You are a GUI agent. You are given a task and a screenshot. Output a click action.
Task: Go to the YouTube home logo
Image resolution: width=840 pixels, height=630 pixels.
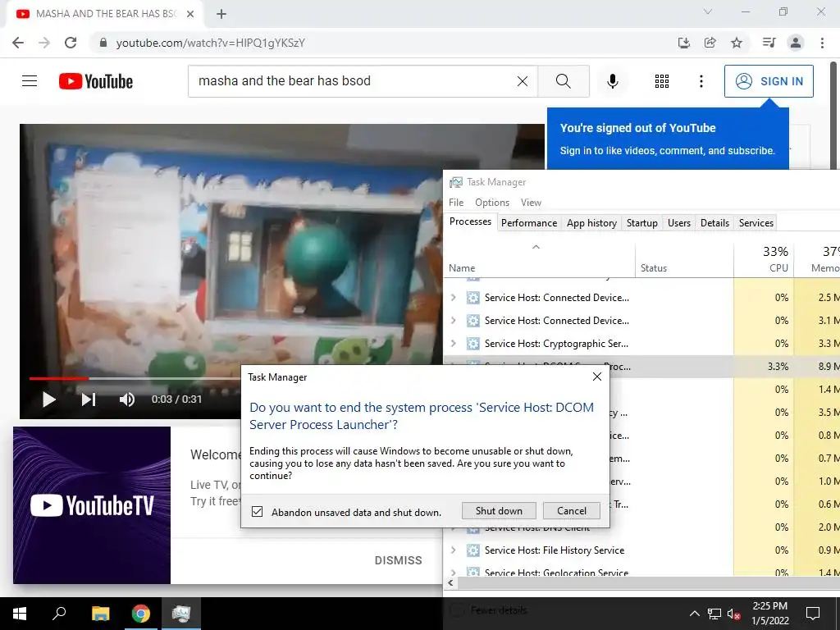point(96,81)
